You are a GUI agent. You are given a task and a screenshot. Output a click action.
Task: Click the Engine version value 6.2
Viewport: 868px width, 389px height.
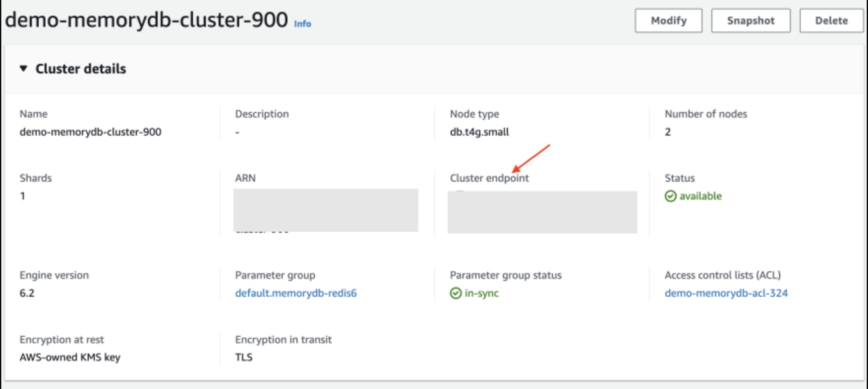27,293
